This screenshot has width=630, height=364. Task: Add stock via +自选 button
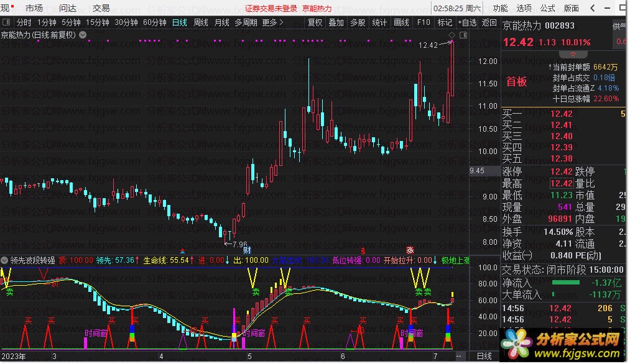pos(467,22)
